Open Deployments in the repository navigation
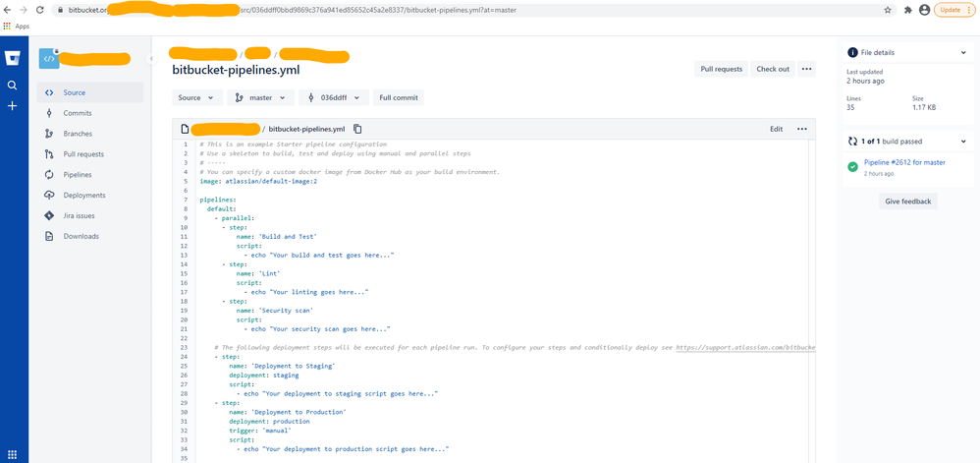 point(90,196)
